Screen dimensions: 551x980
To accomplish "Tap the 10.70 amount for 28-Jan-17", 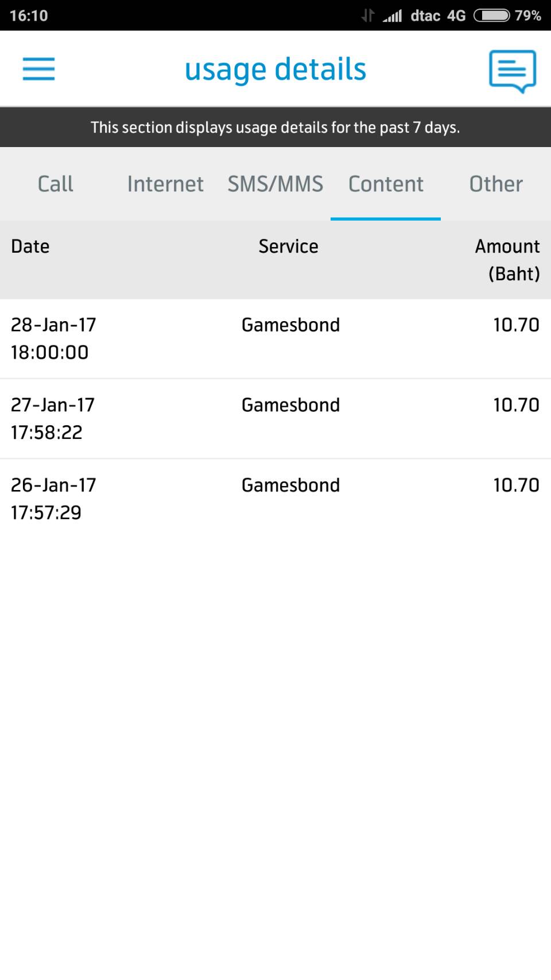I will 516,325.
